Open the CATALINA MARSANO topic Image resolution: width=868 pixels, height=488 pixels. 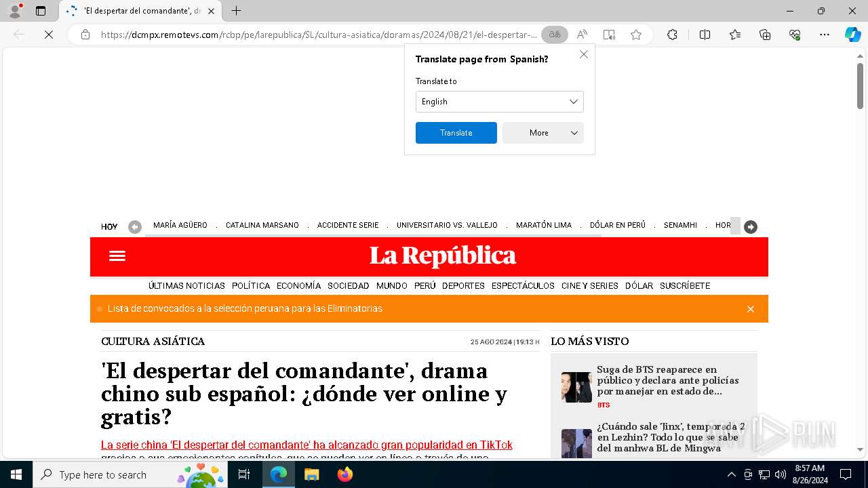(x=262, y=225)
